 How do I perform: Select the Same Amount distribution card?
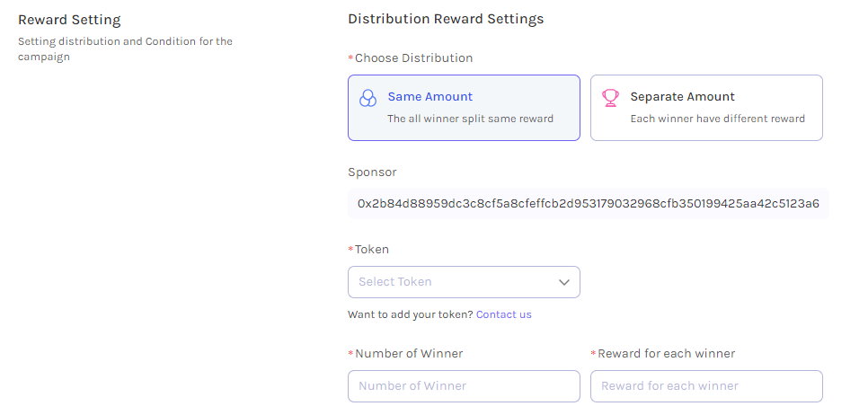[x=464, y=108]
